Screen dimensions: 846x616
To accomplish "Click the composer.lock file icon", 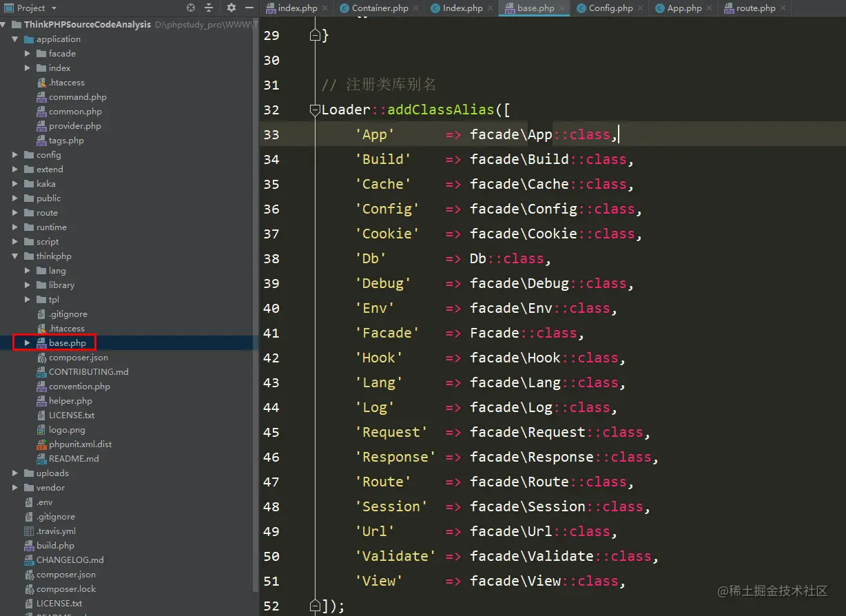I will 29,589.
